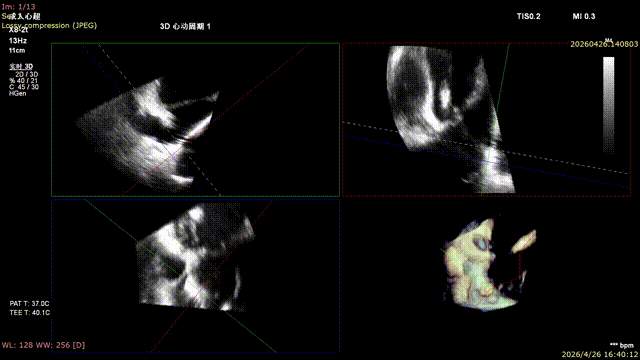Click the 3D 心动周期 1 label
640x360 pixels.
click(x=185, y=27)
